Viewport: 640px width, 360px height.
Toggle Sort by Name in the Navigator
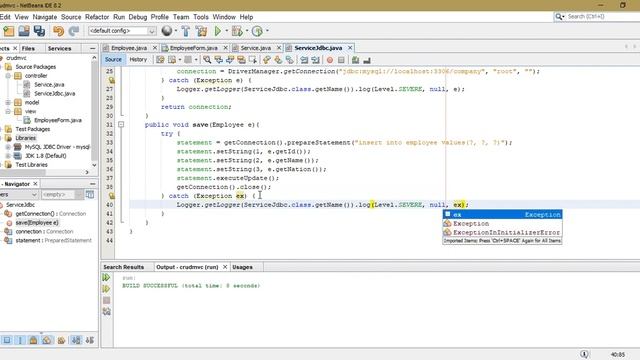(76, 340)
